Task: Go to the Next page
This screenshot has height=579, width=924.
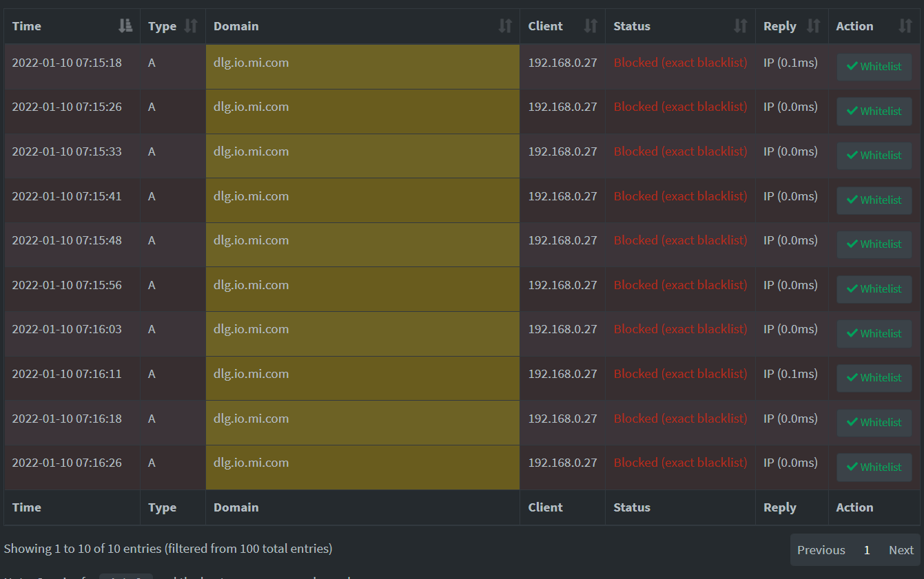Action: click(901, 550)
